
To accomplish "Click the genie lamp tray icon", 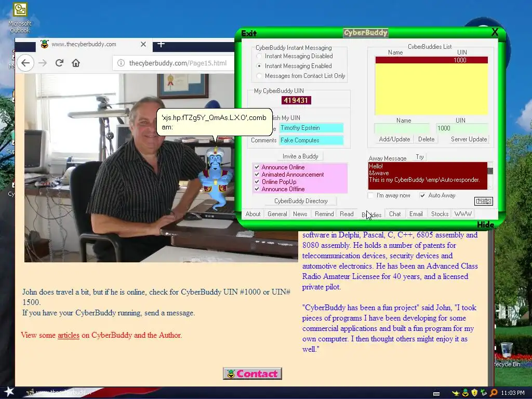I will [x=456, y=393].
